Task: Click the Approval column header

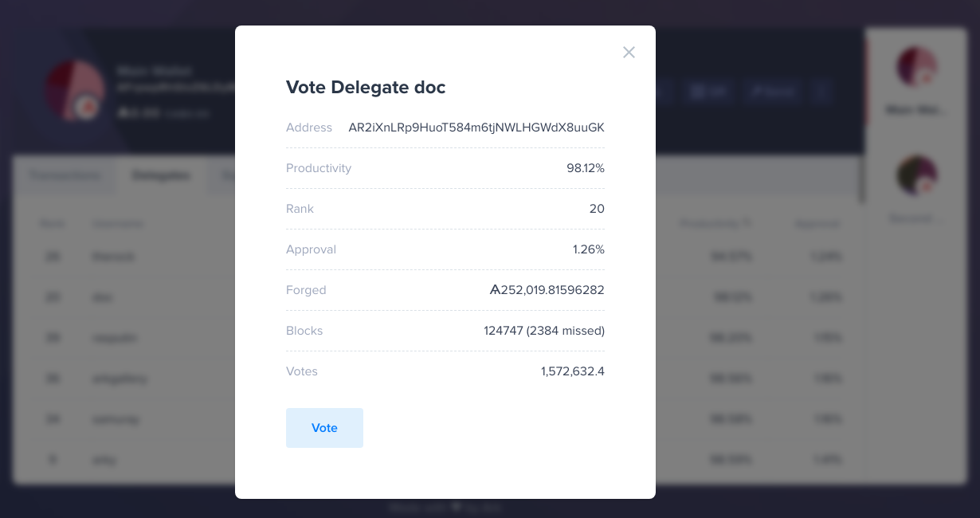Action: pyautogui.click(x=817, y=224)
